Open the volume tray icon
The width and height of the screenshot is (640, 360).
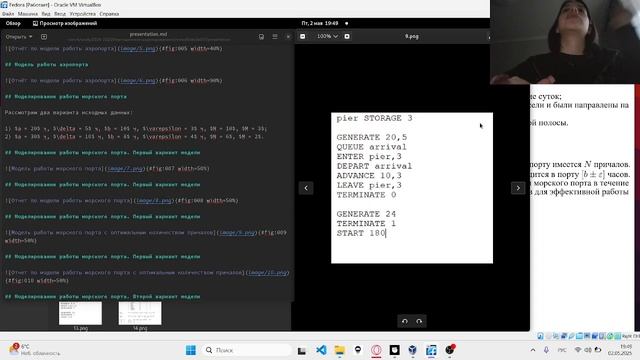[588, 350]
